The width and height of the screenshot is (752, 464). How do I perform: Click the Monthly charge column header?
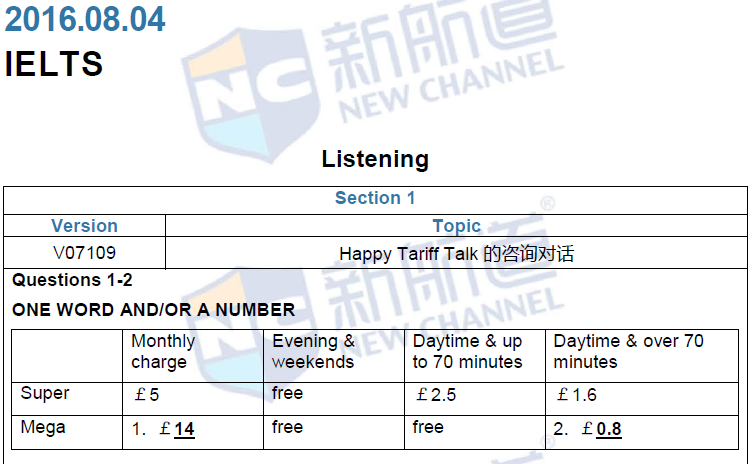click(x=163, y=351)
